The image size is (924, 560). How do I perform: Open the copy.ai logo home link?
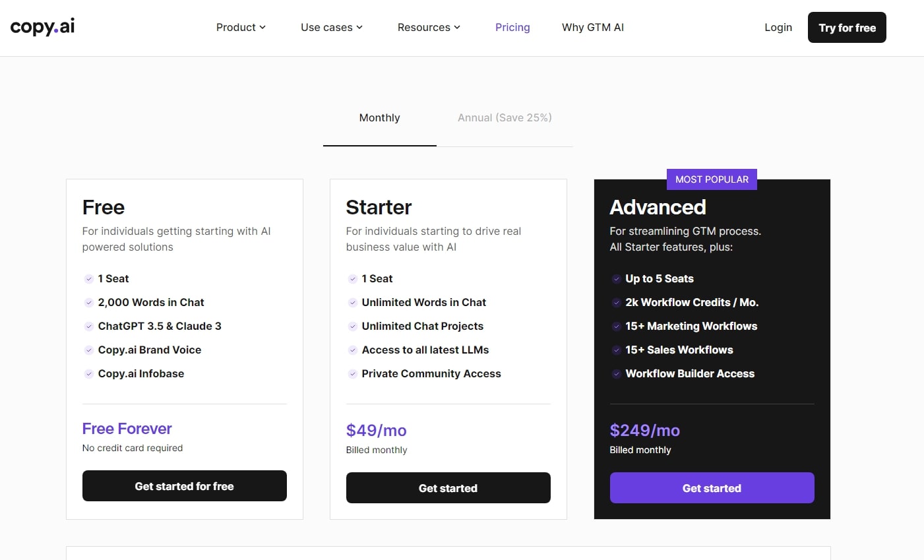[43, 27]
